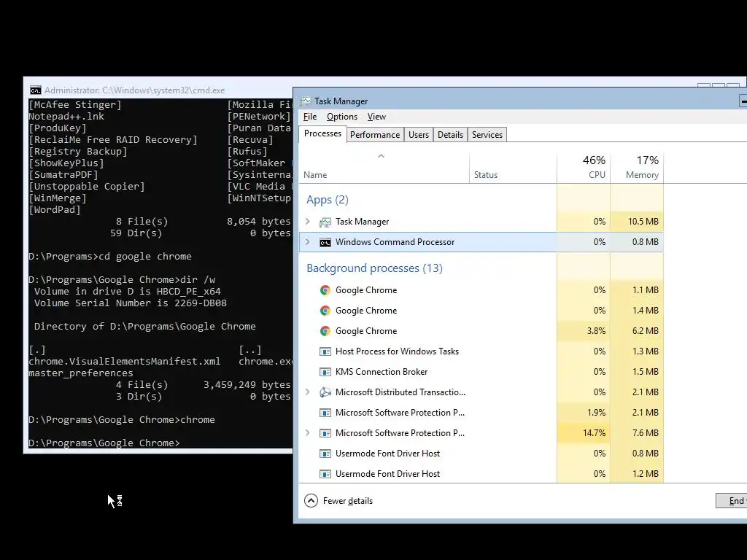The image size is (747, 560).
Task: Click the Usermode Font Driver Host 0.8 MB icon
Action: [325, 454]
